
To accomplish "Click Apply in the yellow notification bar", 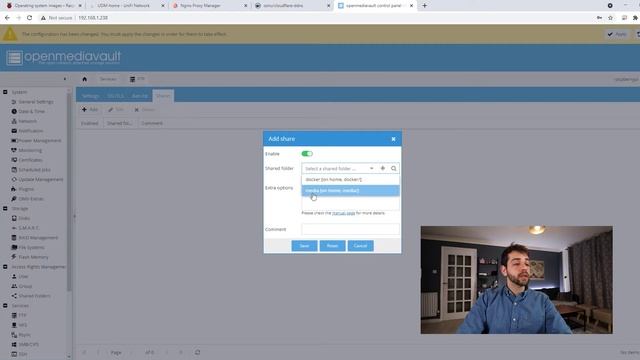I will 617,34.
